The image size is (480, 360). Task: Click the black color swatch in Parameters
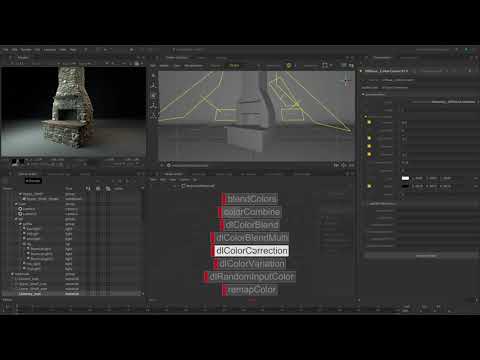pyautogui.click(x=405, y=186)
